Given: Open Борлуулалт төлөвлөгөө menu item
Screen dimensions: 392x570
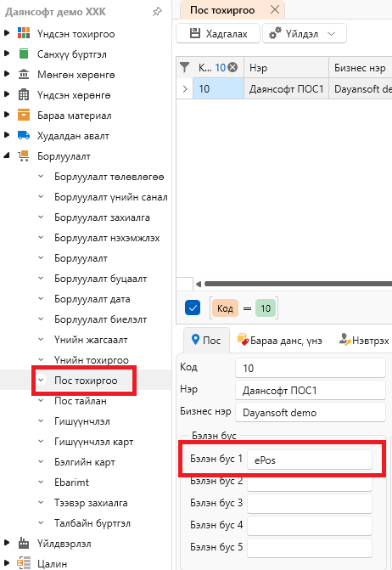Looking at the screenshot, I should (x=109, y=177).
